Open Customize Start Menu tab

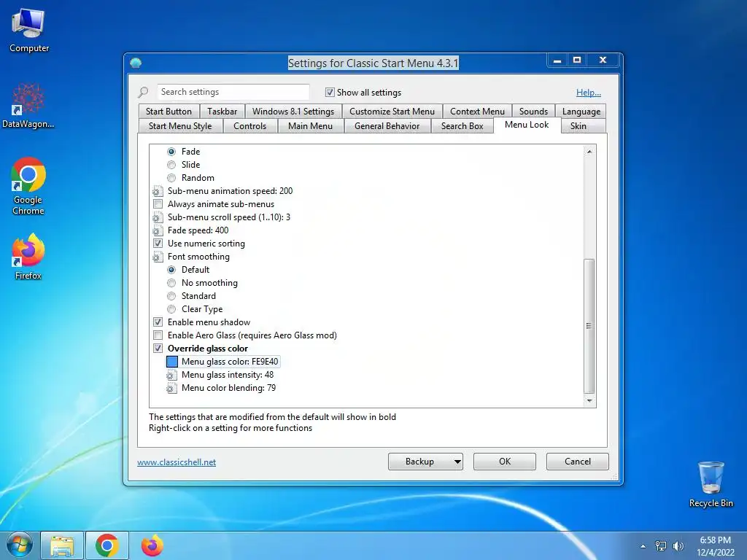(x=392, y=112)
